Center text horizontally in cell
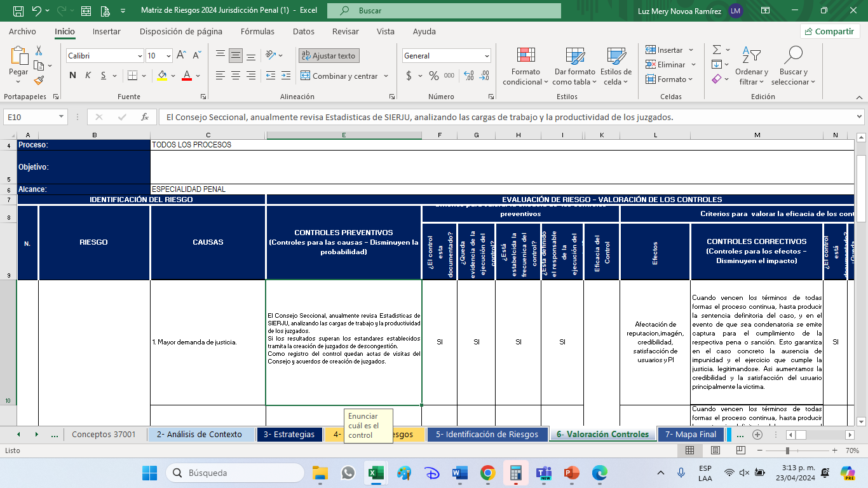 click(236, 76)
